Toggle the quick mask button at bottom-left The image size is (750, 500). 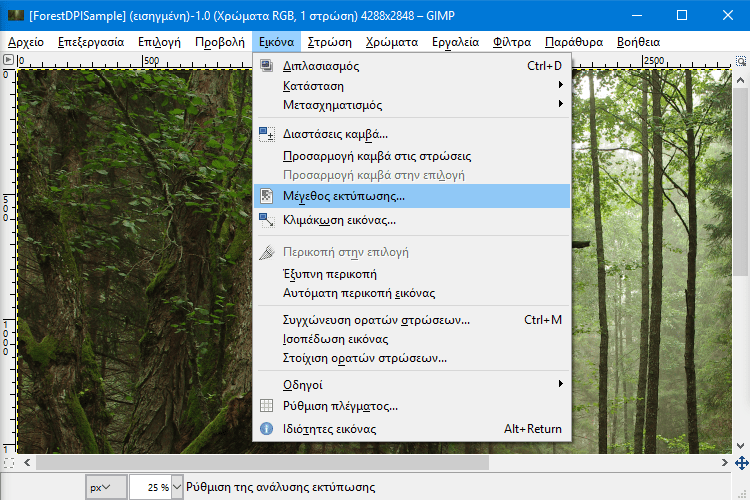click(9, 463)
